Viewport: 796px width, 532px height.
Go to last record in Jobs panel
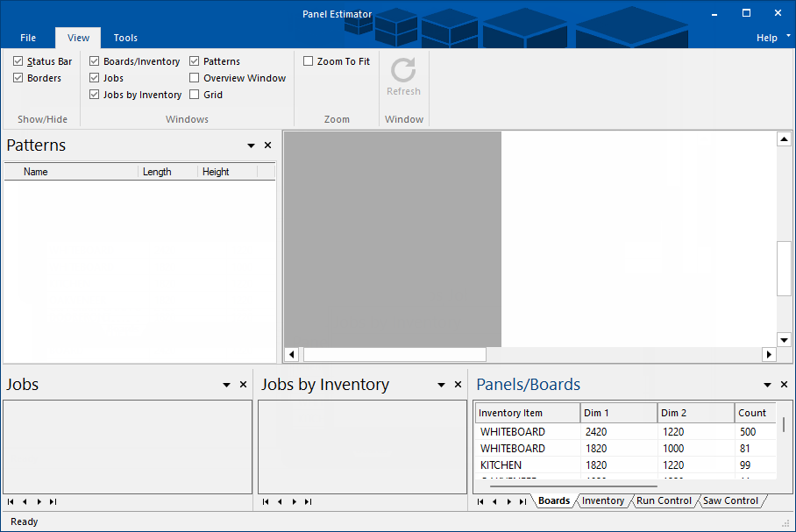coord(53,501)
